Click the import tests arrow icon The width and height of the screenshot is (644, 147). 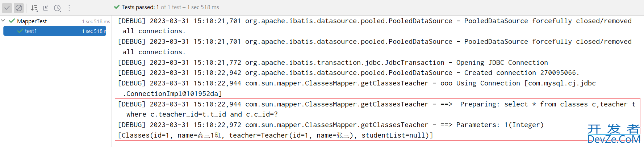(46, 8)
